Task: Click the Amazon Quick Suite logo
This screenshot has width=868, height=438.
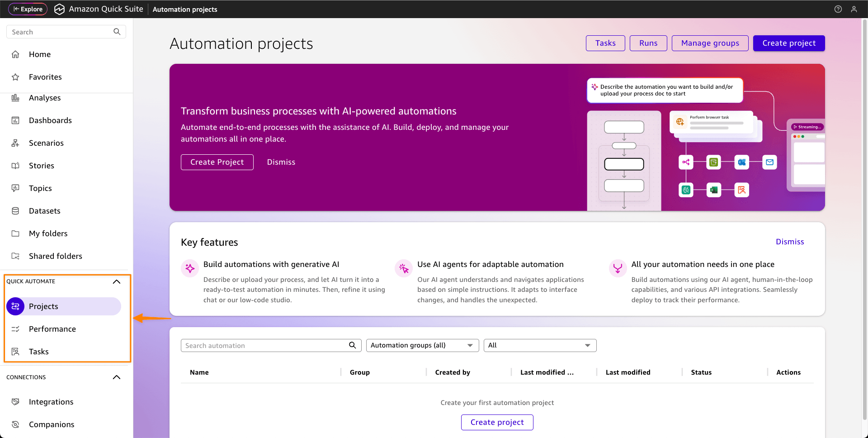Action: (59, 9)
